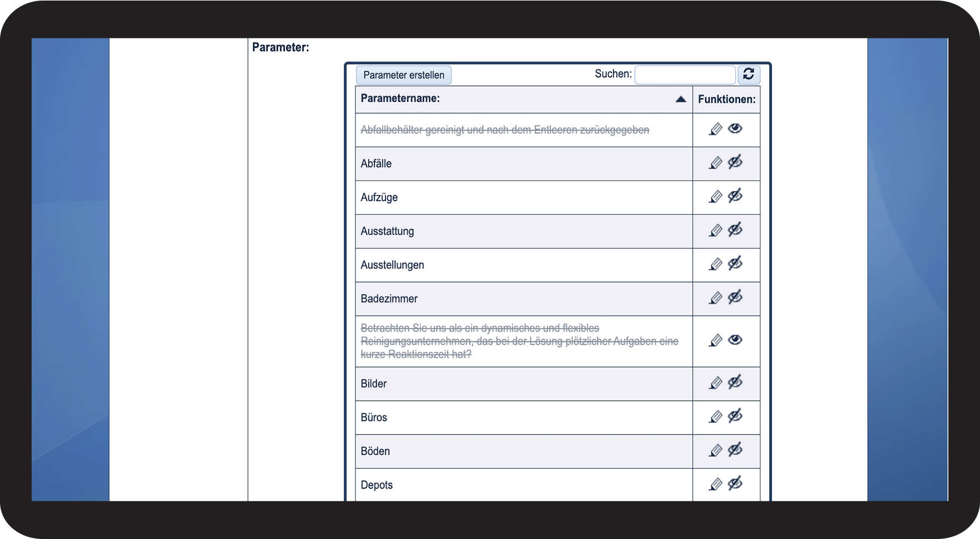Screen dimensions: 980x539
Task: Toggle visibility of Böden parameter
Action: point(735,450)
